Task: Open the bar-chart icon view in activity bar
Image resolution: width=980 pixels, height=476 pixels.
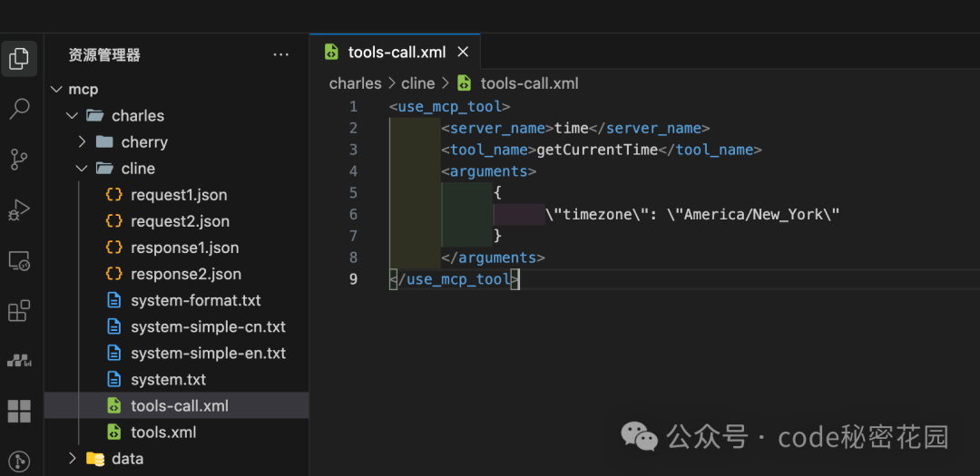Action: click(19, 361)
